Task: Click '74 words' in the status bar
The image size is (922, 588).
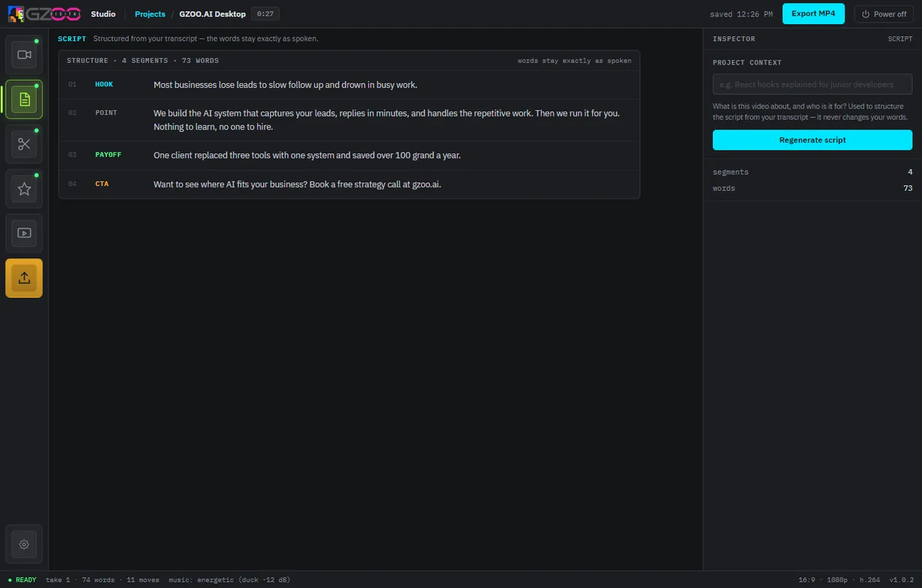Action: (99, 579)
